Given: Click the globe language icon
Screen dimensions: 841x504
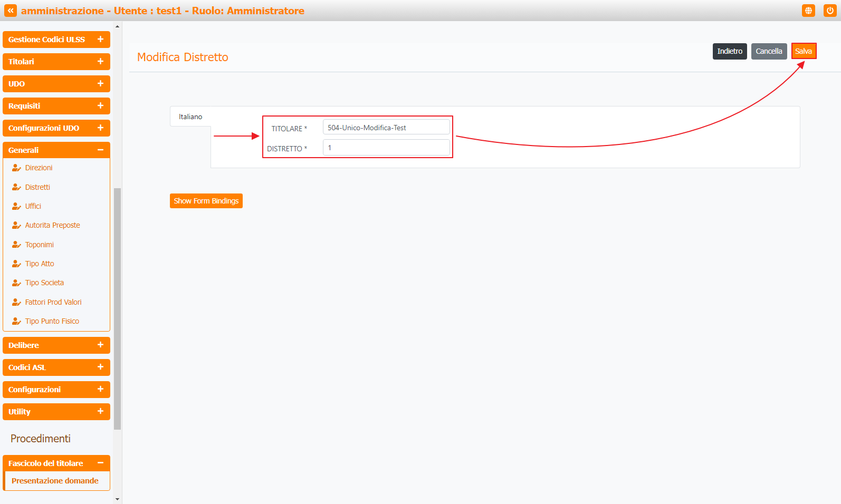Looking at the screenshot, I should click(x=808, y=11).
